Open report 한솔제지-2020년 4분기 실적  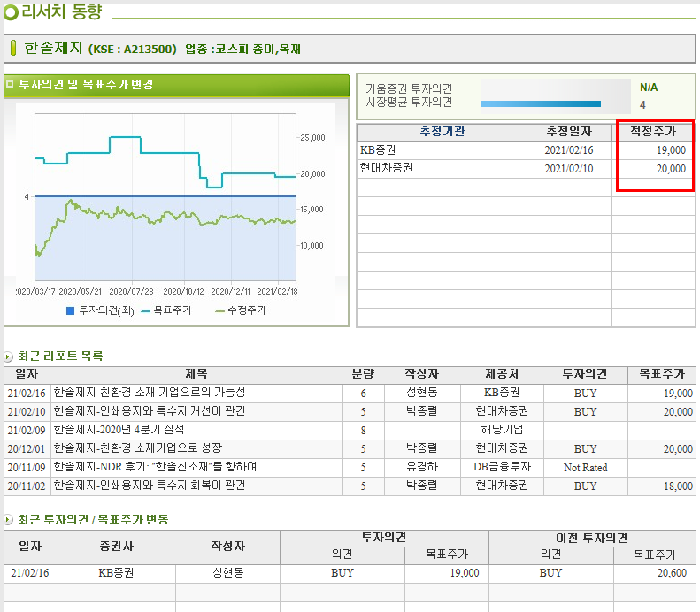click(x=119, y=430)
